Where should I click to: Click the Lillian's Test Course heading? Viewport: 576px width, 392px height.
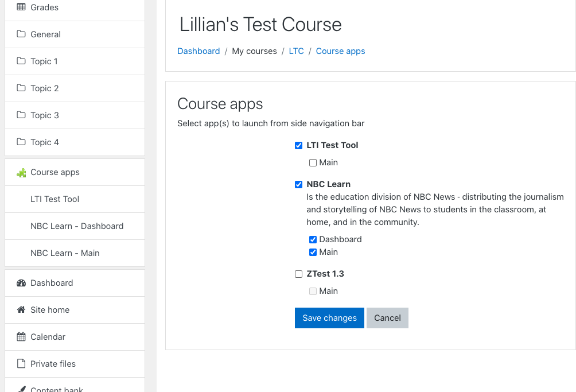260,25
